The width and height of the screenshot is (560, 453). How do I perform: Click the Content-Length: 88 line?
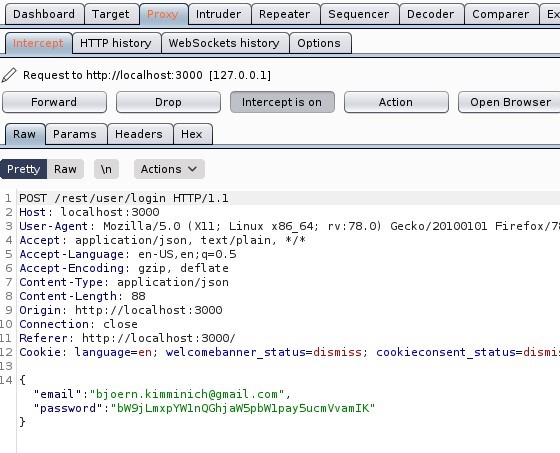[x=82, y=296]
